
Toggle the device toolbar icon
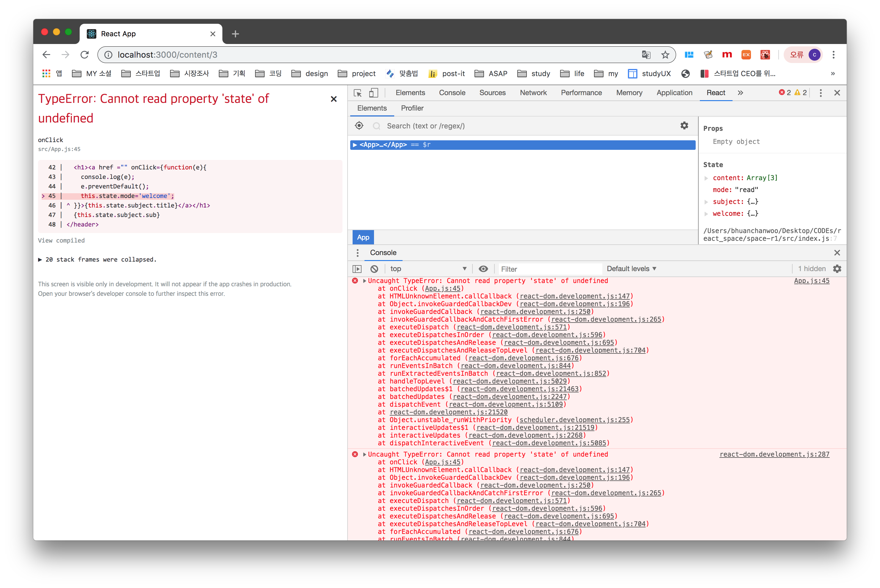(373, 93)
